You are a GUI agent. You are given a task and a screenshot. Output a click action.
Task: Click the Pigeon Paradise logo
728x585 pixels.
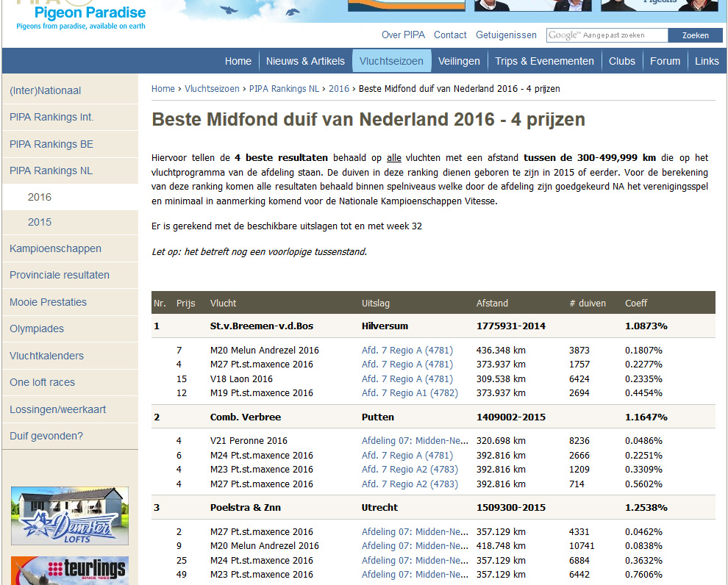[x=81, y=15]
